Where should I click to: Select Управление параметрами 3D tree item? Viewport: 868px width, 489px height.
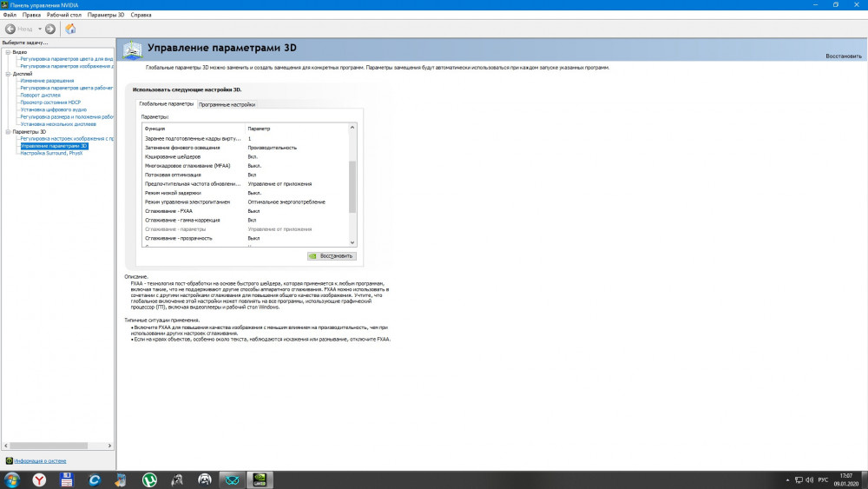pos(54,146)
